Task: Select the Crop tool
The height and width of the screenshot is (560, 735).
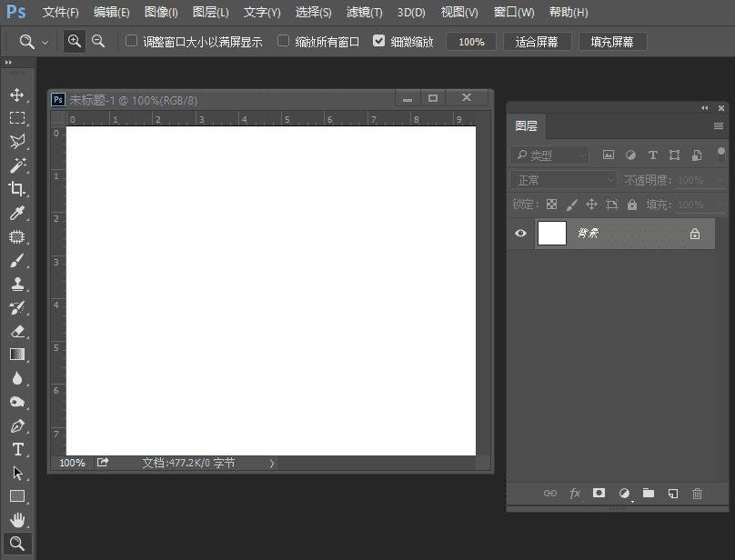Action: [17, 189]
